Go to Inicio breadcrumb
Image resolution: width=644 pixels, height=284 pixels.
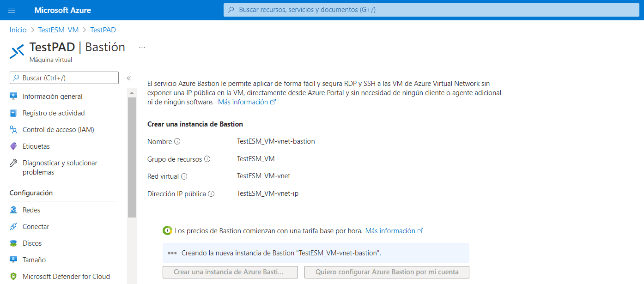18,30
